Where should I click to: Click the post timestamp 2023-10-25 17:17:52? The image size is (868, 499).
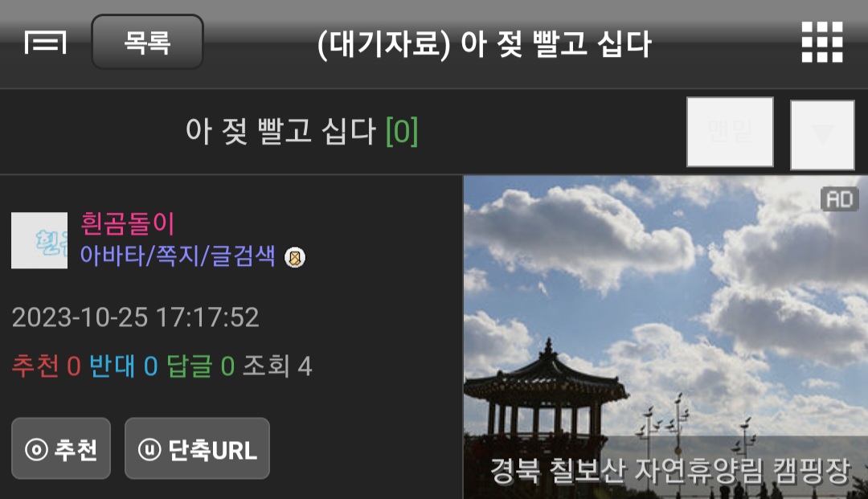[x=136, y=317]
